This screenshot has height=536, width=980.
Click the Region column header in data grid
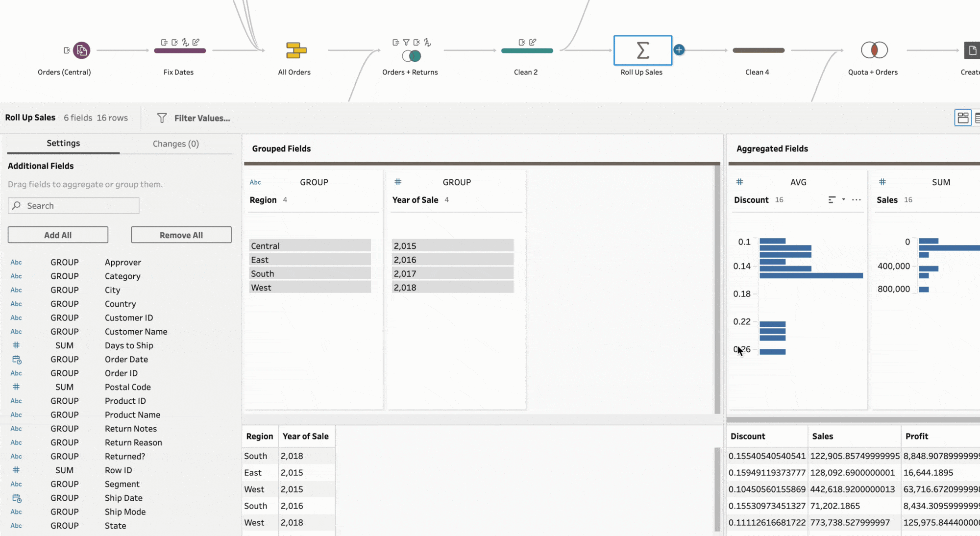[x=260, y=437]
